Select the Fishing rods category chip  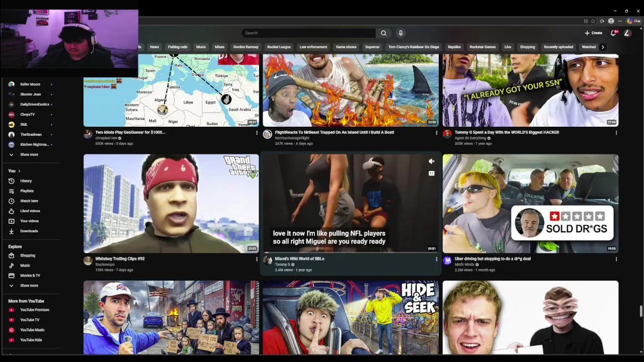point(178,47)
